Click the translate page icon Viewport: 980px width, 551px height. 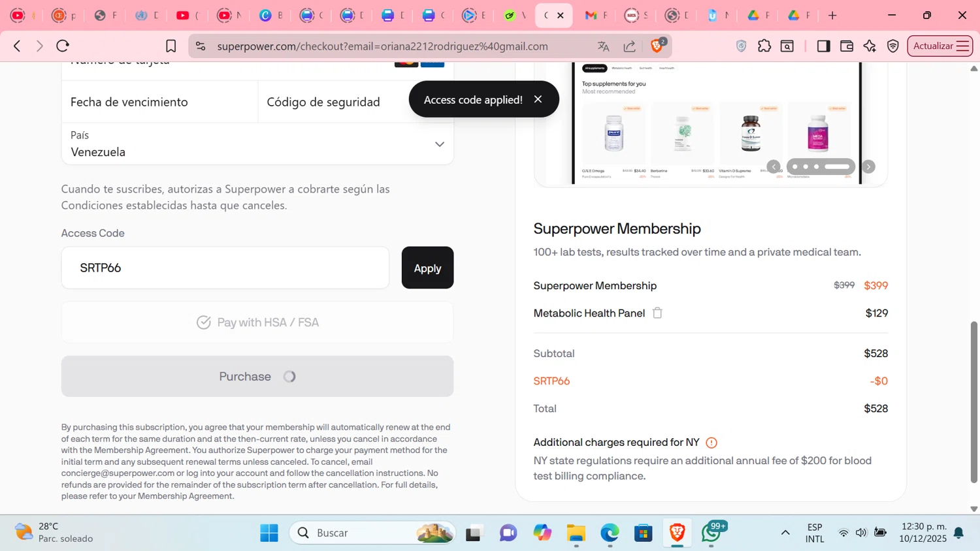tap(603, 46)
